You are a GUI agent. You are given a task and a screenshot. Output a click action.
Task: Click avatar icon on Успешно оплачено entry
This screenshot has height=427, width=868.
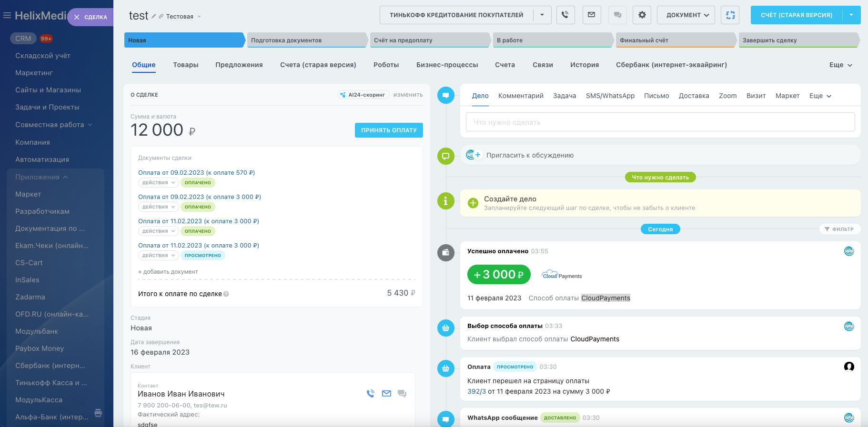[849, 251]
